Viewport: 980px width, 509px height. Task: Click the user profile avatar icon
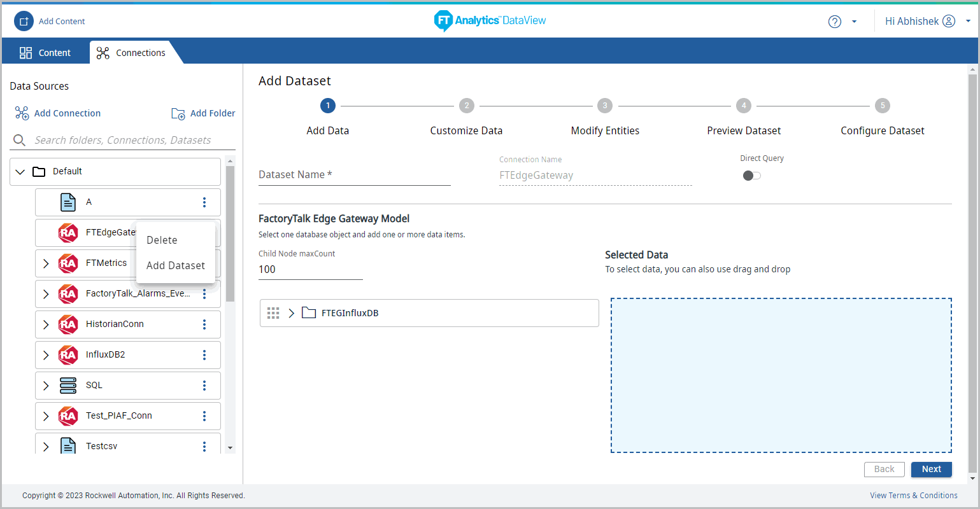(949, 21)
